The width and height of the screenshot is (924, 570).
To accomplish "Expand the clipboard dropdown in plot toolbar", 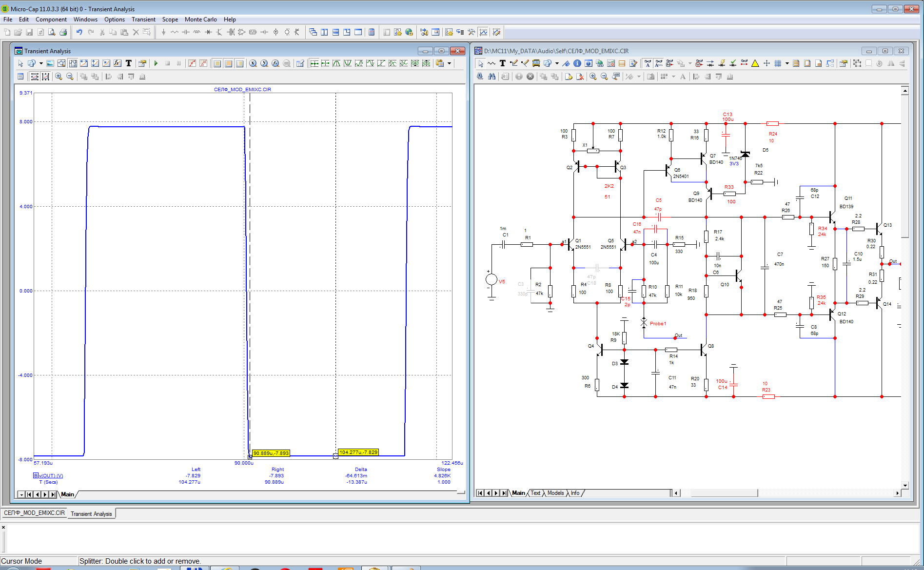I will 450,63.
